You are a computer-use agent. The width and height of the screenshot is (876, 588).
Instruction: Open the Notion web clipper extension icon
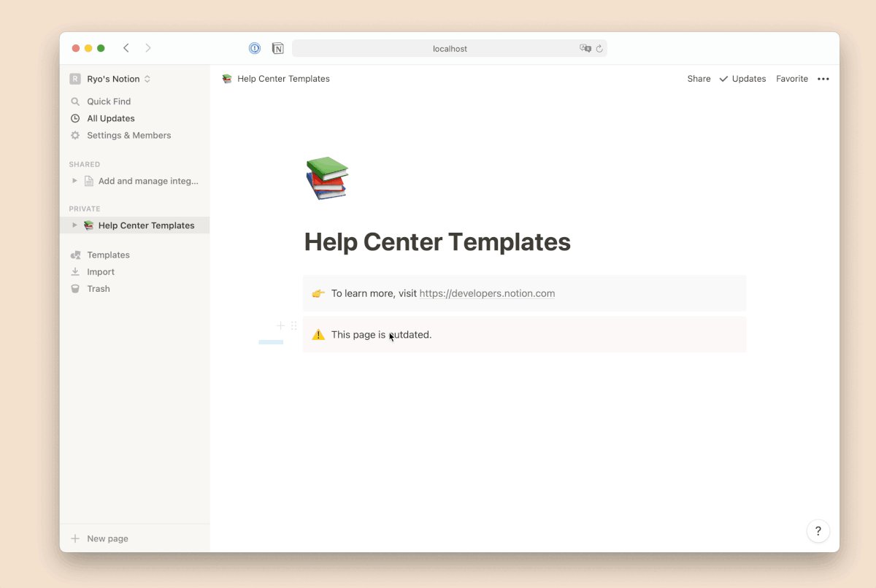(x=278, y=48)
